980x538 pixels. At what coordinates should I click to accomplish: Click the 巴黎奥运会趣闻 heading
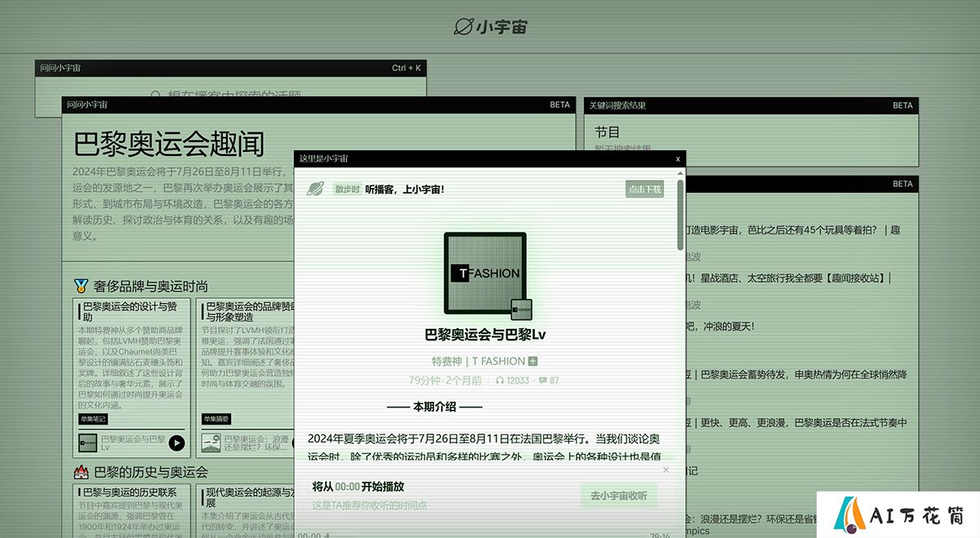click(169, 144)
